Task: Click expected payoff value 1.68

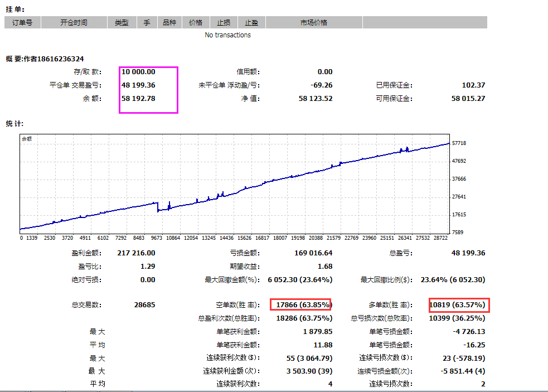Action: (325, 266)
